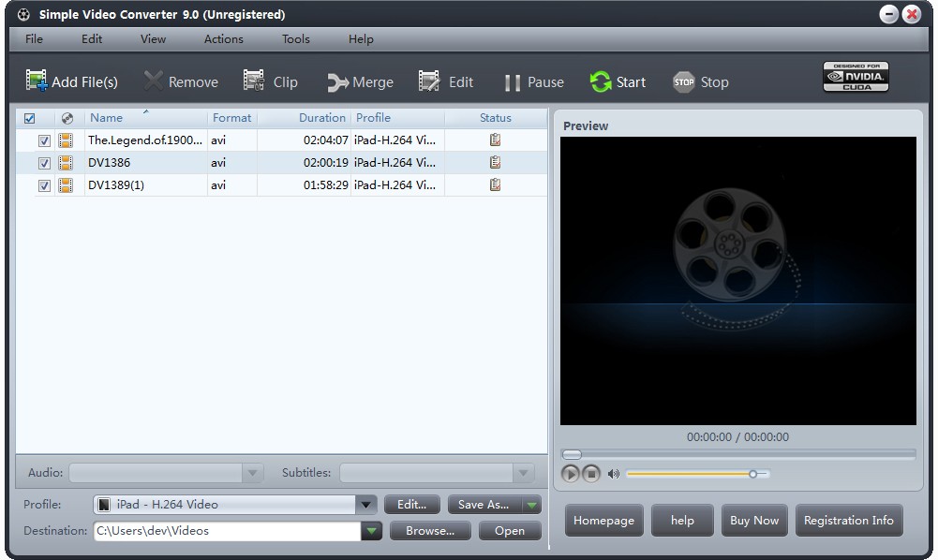Mute the preview speaker icon
The image size is (938, 560).
tap(613, 474)
